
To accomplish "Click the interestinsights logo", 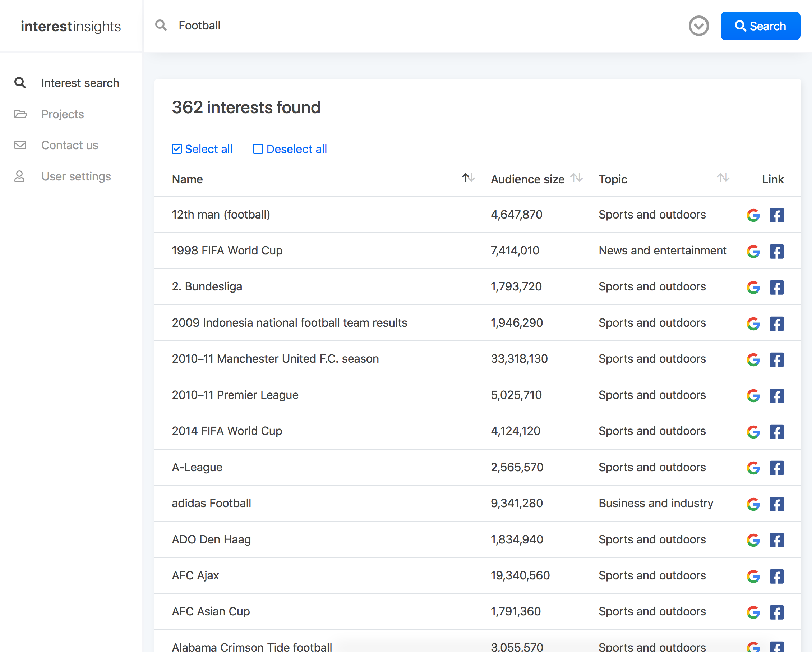I will [x=71, y=26].
